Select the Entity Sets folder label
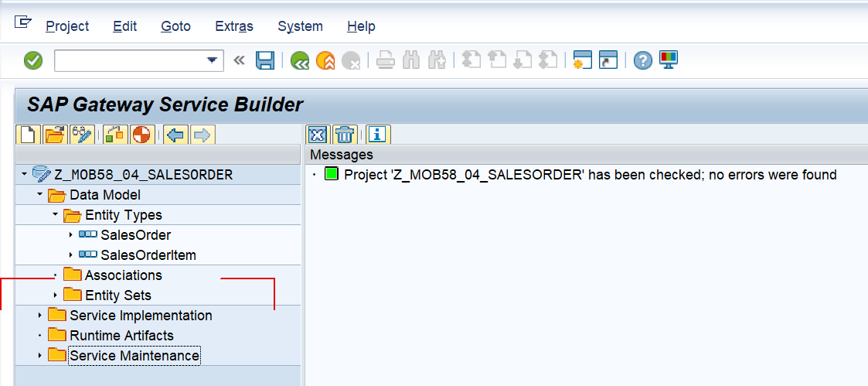 pos(118,295)
